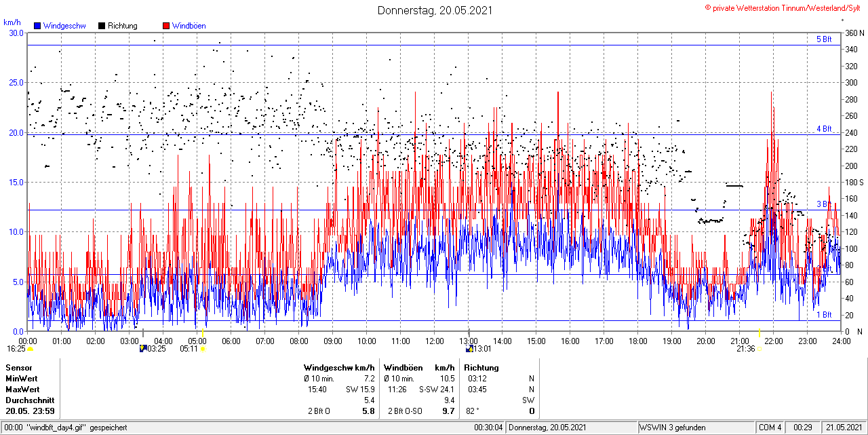Select the Windgeschw legend label
This screenshot has width=868, height=435.
tap(64, 26)
